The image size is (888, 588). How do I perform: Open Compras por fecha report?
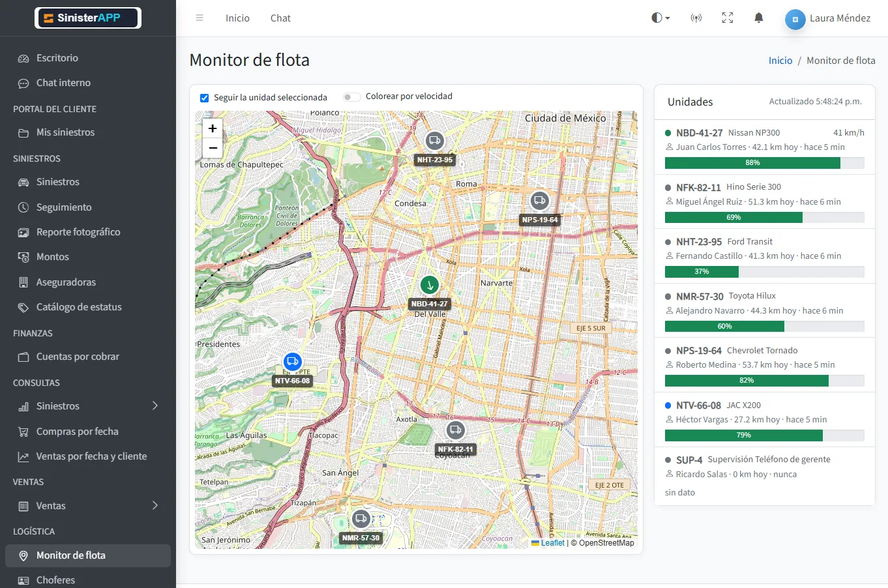click(x=88, y=432)
